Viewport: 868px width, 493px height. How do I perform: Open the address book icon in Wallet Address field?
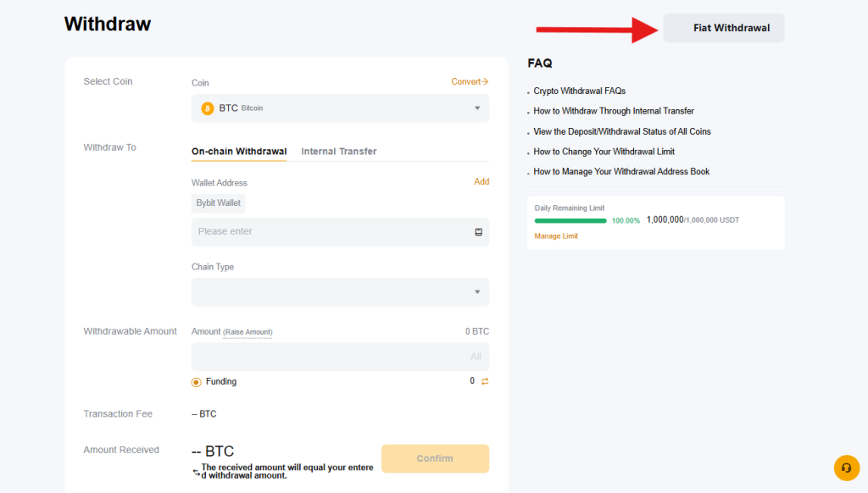click(x=477, y=231)
